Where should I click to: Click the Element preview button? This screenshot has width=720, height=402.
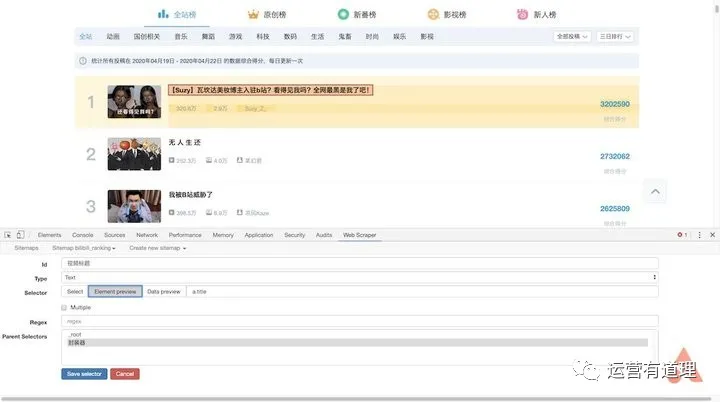[115, 292]
